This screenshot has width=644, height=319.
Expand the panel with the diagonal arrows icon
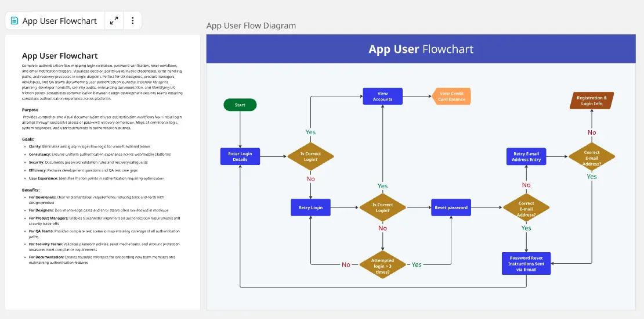[114, 21]
